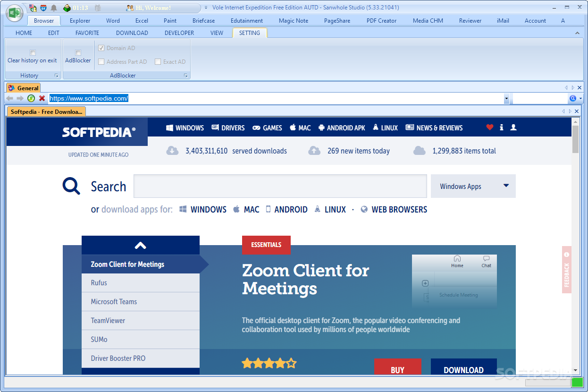Click the WEB BROWSERS link
Screen dimensions: 588x392
(394, 209)
